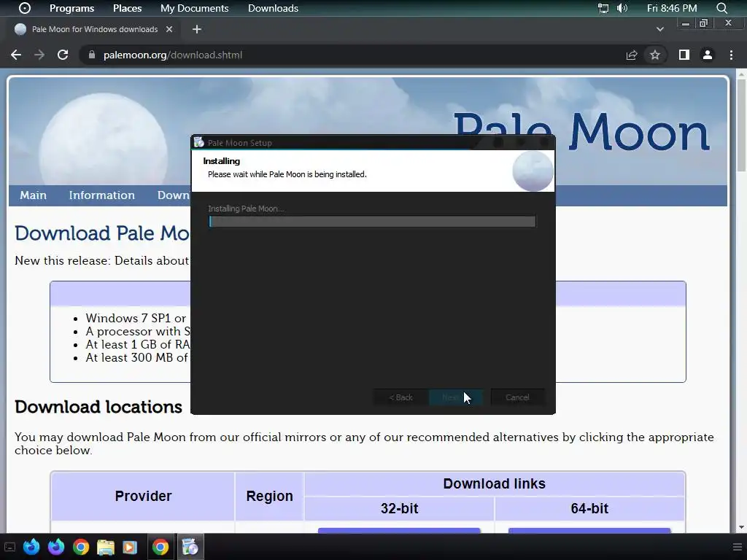Image resolution: width=747 pixels, height=560 pixels.
Task: Close the Pale Moon downloads browser tab
Action: (x=169, y=29)
